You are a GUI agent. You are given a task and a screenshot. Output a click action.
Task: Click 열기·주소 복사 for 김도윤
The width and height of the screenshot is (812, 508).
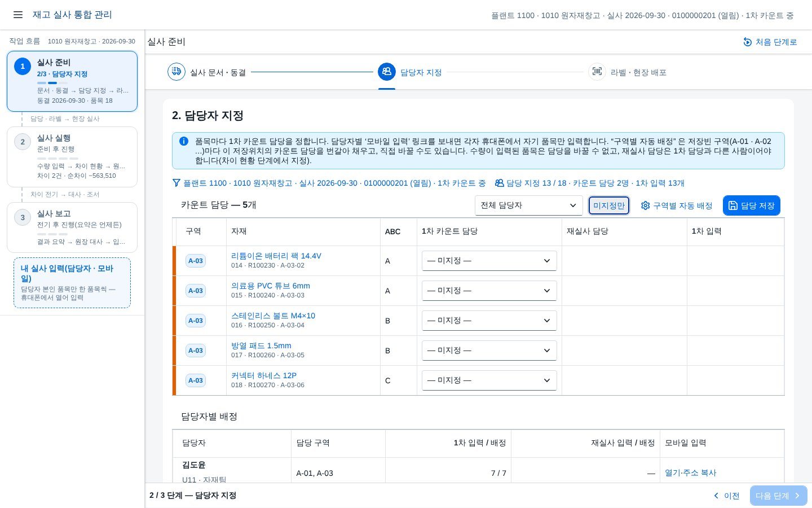tap(691, 473)
